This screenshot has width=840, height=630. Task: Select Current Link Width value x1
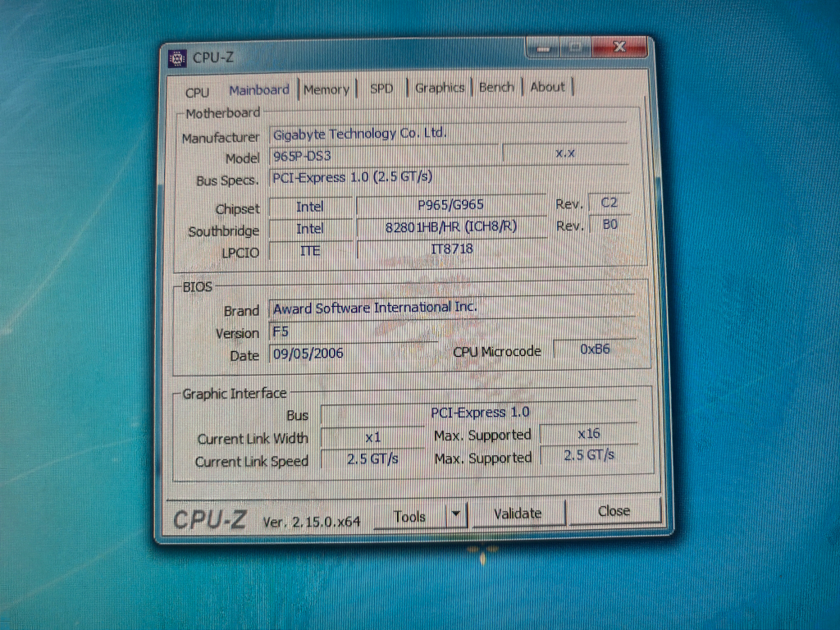373,437
